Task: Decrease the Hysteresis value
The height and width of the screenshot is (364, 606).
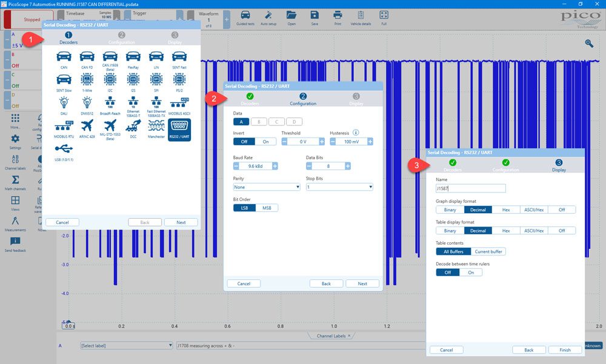Action: click(x=333, y=142)
